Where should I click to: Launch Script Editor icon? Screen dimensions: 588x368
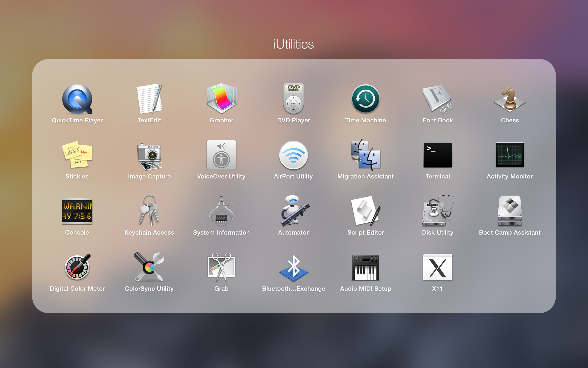pos(366,211)
